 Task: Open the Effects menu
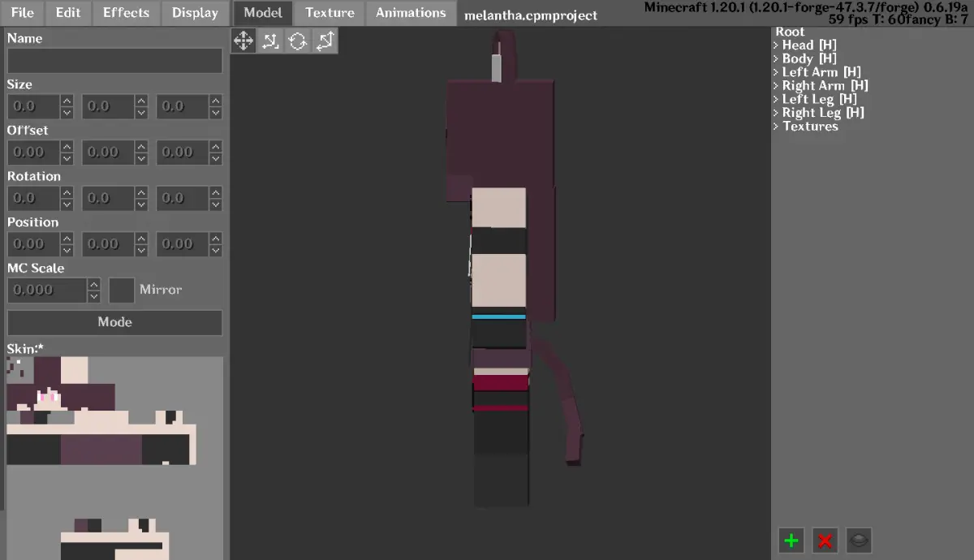tap(126, 13)
